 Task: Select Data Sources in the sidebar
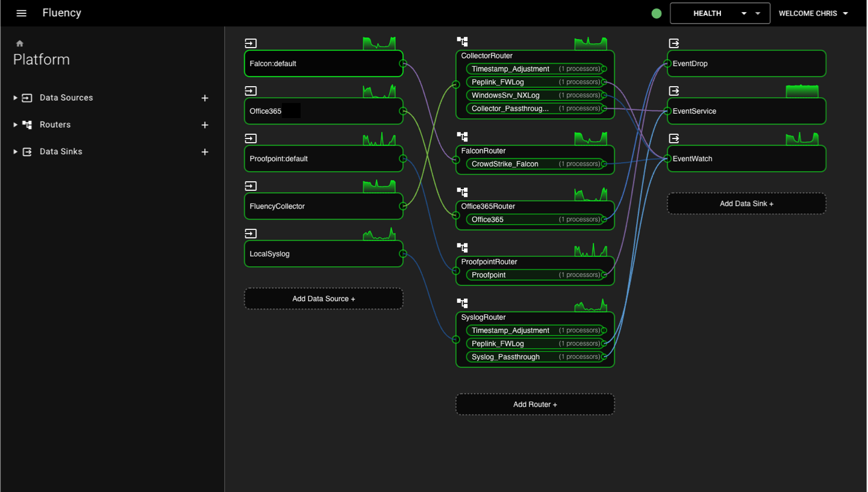click(66, 98)
